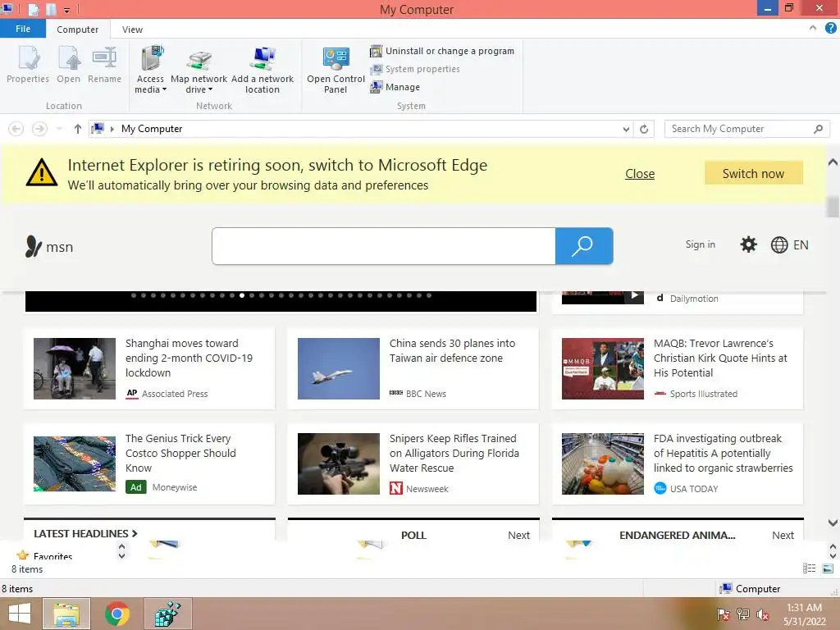Click the msn logo
The image size is (840, 630).
(x=48, y=247)
